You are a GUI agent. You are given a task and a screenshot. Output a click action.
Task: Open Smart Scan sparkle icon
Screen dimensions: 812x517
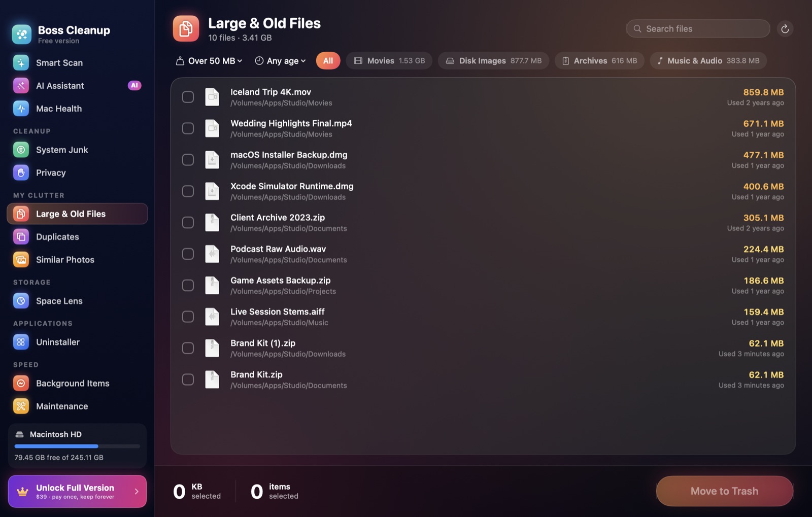pos(21,62)
